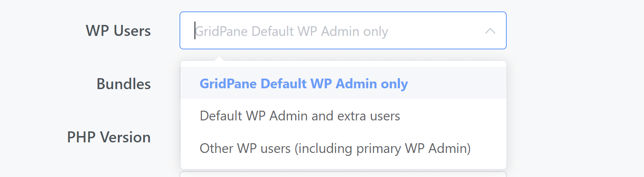Choose "Default WP Admin and extra users"
This screenshot has height=177, width=644.
coord(343,116)
